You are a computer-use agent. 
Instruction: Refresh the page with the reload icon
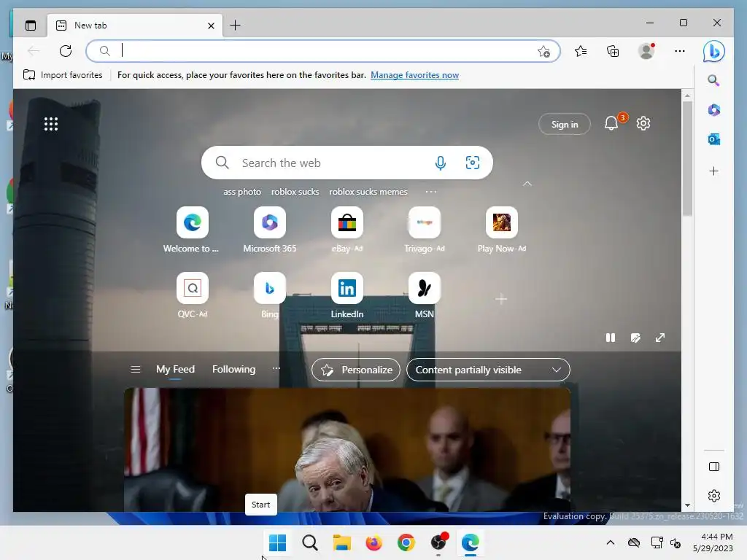point(66,50)
